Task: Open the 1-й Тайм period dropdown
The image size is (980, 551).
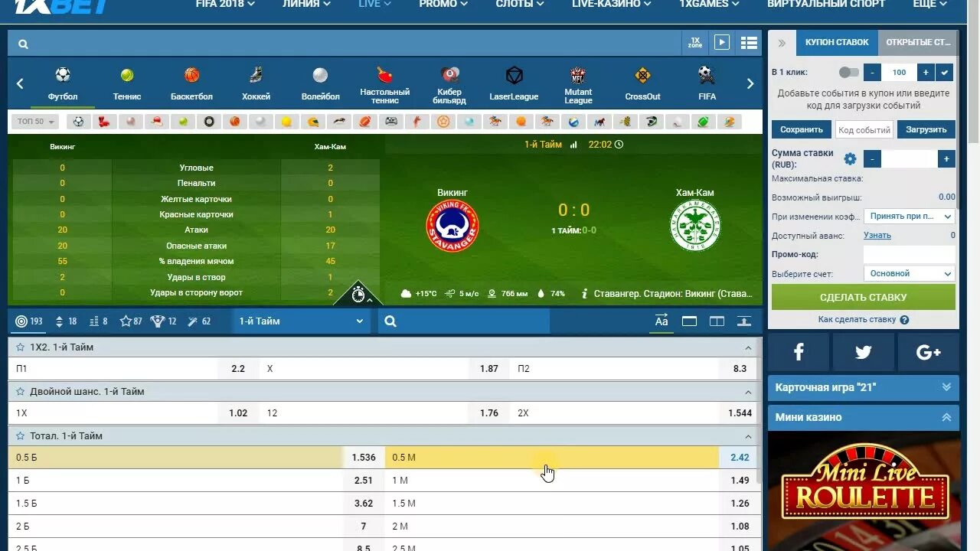Action: pyautogui.click(x=300, y=321)
